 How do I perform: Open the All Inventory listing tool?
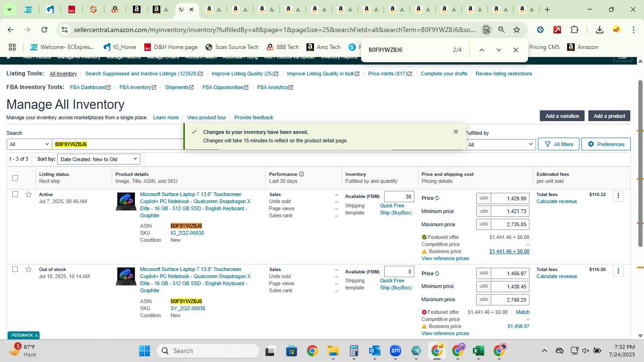point(63,74)
